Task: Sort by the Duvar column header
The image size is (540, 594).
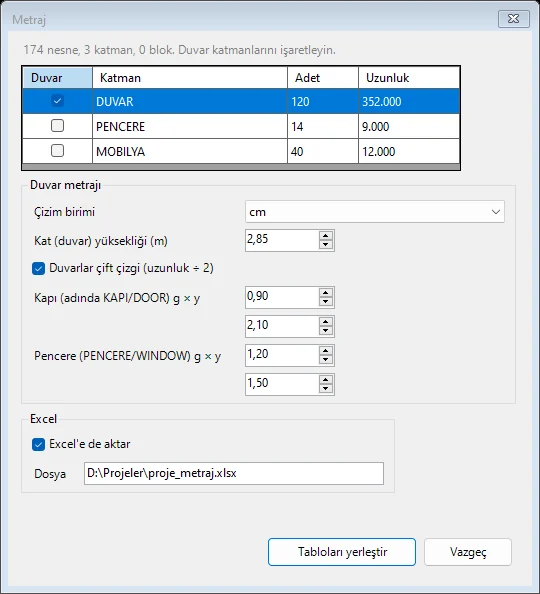Action: tap(58, 78)
